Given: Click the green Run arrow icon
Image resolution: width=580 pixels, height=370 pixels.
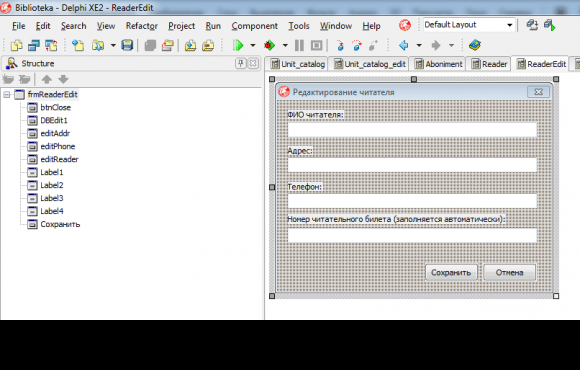Looking at the screenshot, I should [x=238, y=46].
